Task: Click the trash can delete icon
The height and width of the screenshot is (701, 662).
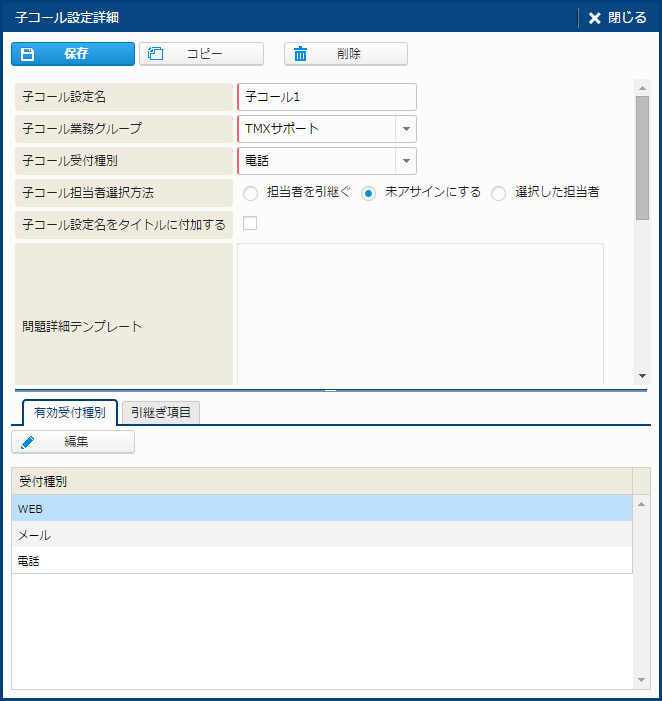Action: click(x=300, y=54)
